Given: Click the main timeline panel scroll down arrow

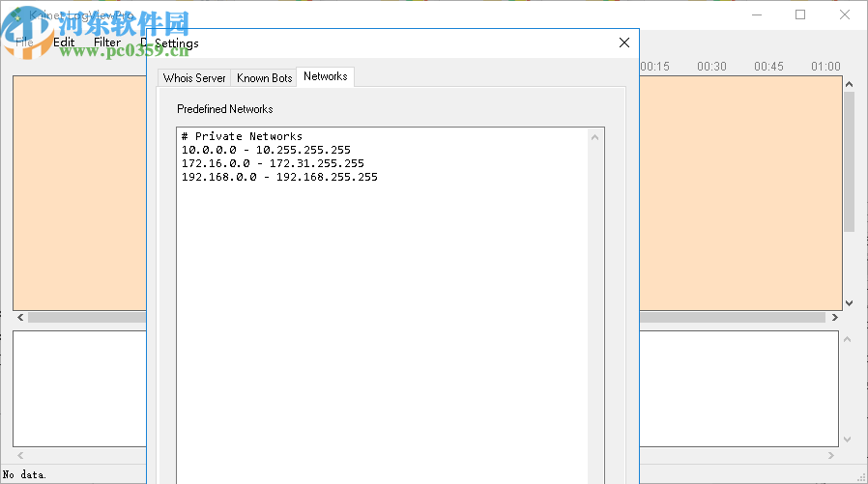Looking at the screenshot, I should click(x=850, y=303).
